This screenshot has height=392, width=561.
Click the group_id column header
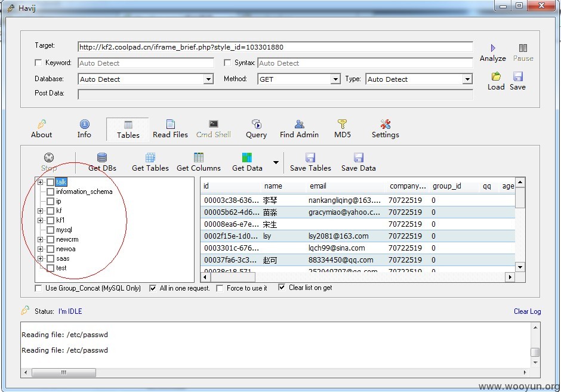tap(454, 186)
